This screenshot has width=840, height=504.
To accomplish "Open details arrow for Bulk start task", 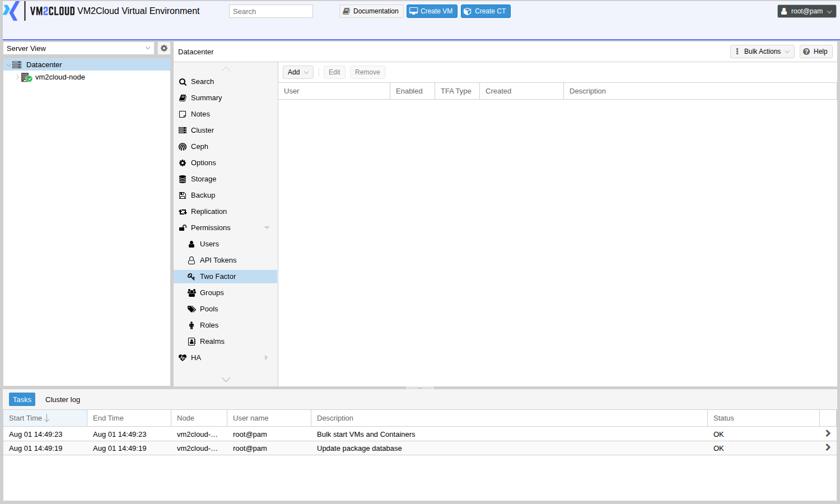I will coord(828,433).
